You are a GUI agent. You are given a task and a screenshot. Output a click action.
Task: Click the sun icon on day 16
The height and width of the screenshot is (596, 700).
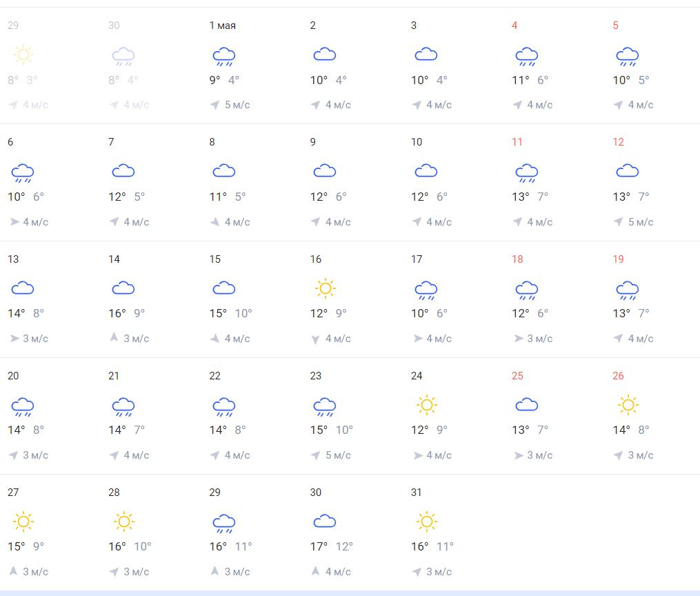(x=324, y=288)
